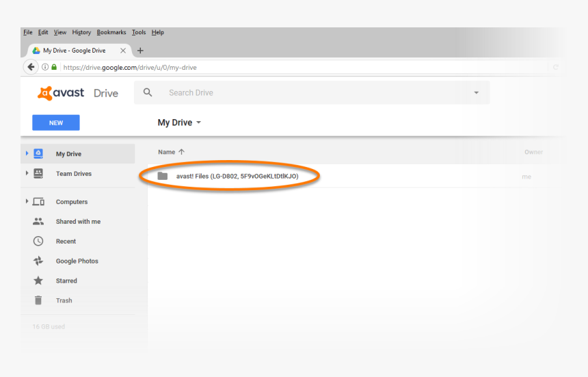The image size is (588, 377).
Task: Click the magnifier search icon
Action: [x=148, y=92]
